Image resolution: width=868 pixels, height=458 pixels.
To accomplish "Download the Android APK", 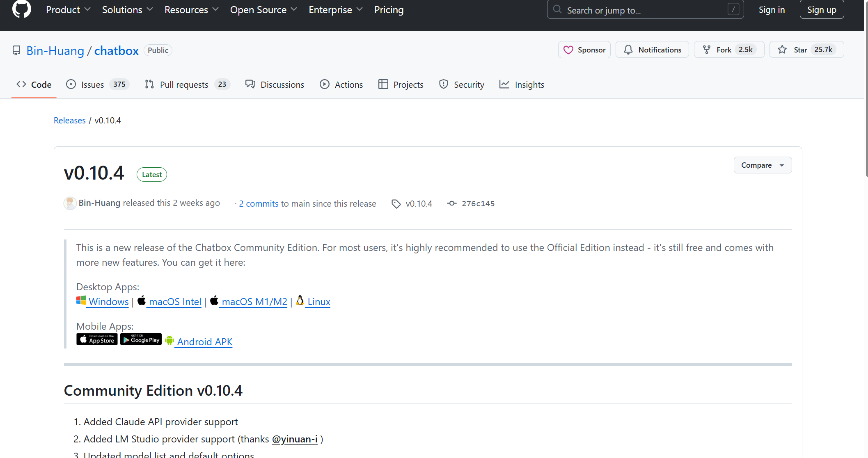I will 205,342.
